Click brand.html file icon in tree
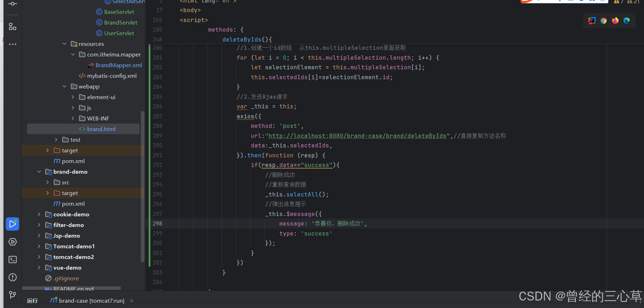Screen dimensions: 644x308 (82, 129)
